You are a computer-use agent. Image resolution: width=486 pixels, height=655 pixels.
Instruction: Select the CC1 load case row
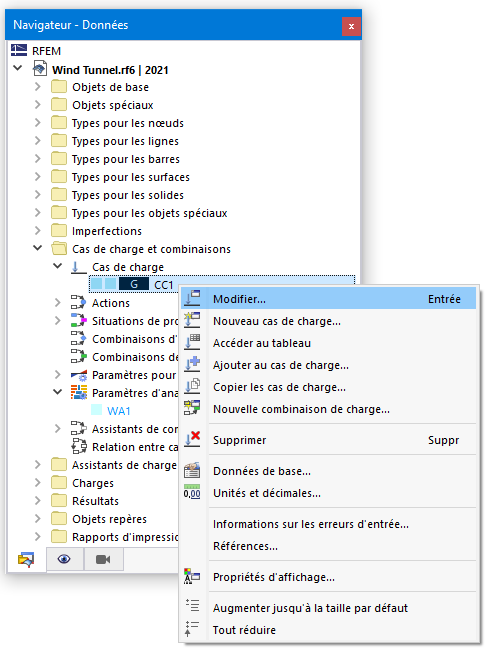(222, 284)
